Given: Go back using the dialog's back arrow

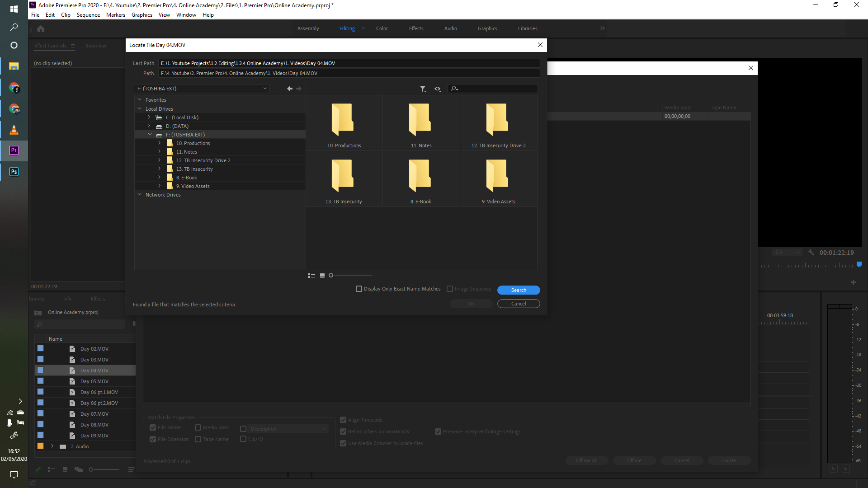Looking at the screenshot, I should pos(289,89).
